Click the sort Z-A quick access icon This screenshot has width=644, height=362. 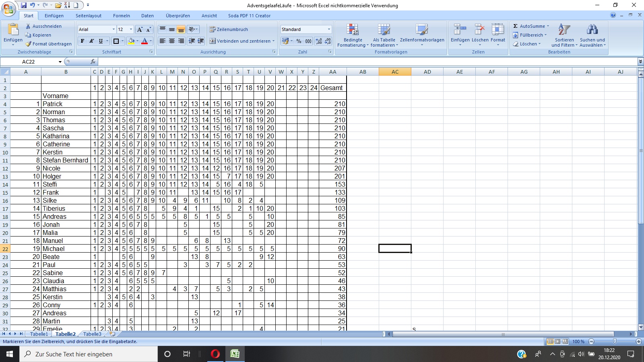(67, 5)
